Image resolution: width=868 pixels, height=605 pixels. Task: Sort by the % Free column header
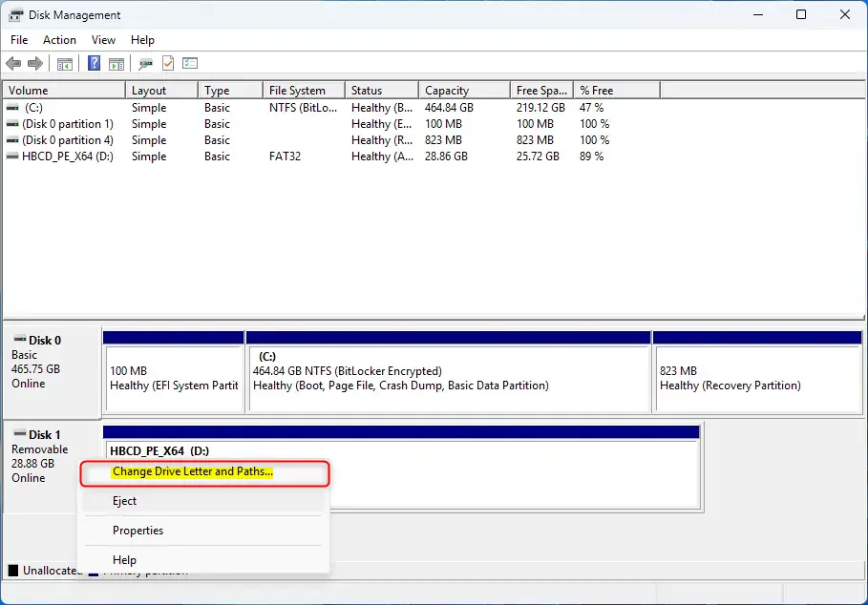617,90
